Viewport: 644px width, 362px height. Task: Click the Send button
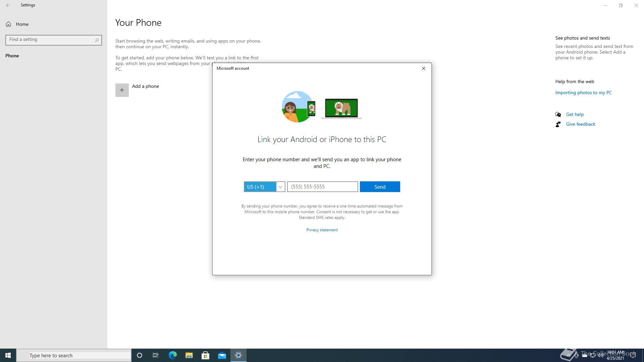point(380,187)
